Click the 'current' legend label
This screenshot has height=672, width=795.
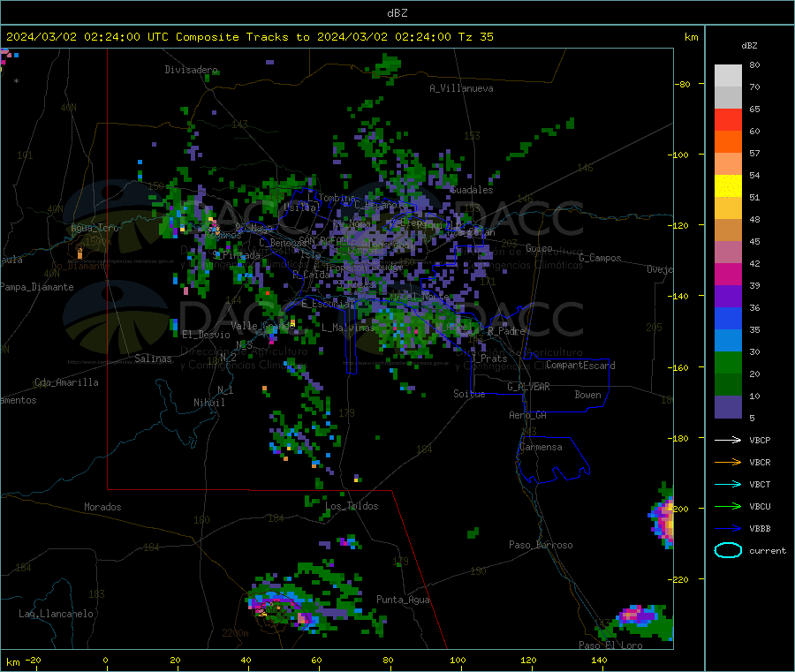(768, 550)
